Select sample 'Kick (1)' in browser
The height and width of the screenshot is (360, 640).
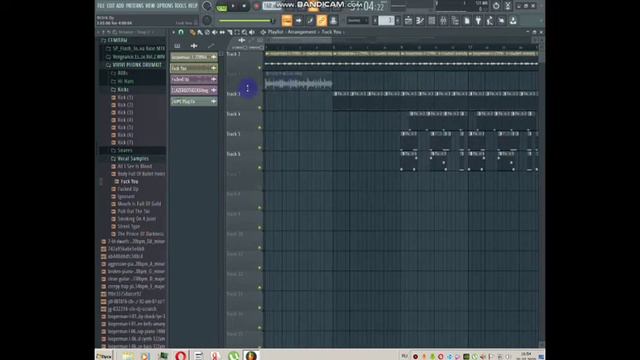[122, 98]
